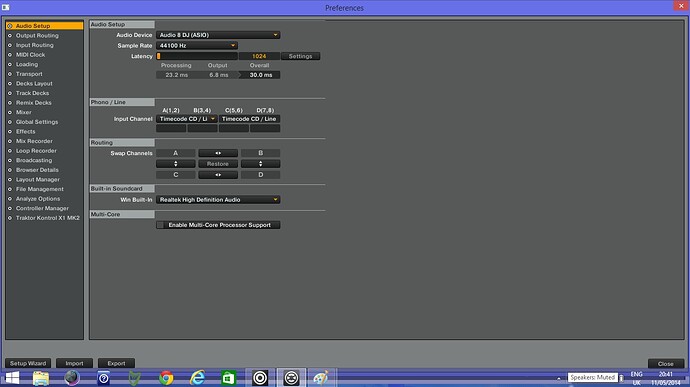
Task: Switch to the concentric-circle app in taskbar
Action: pos(260,378)
